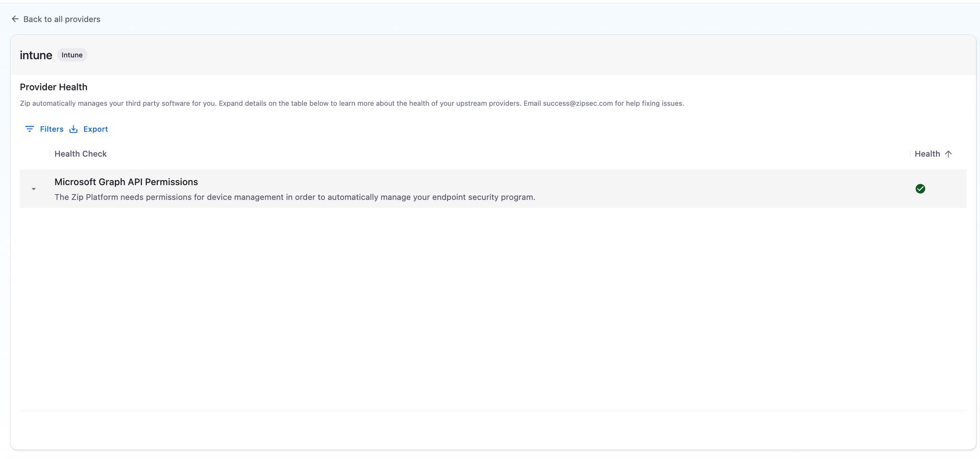Screen dimensions: 980x459
Task: Expand the Microsoft Graph API Permissions row
Action: pyautogui.click(x=33, y=189)
